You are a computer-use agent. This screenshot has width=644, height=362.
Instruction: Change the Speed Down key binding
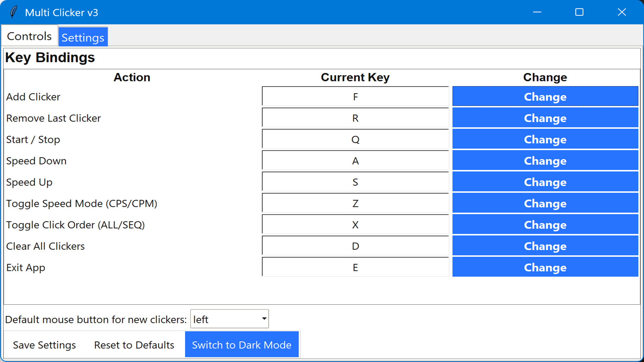tap(544, 161)
